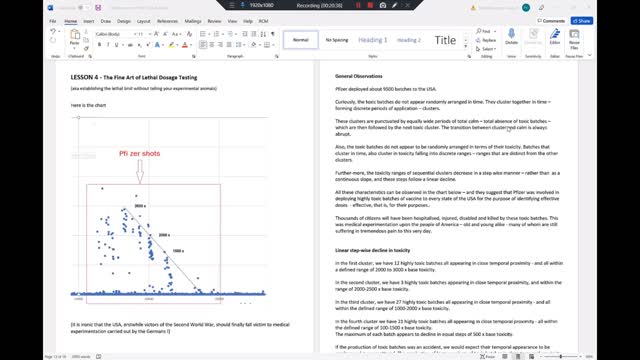The height and width of the screenshot is (360, 640).
Task: Open the font name dropdown
Action: pyautogui.click(x=134, y=34)
